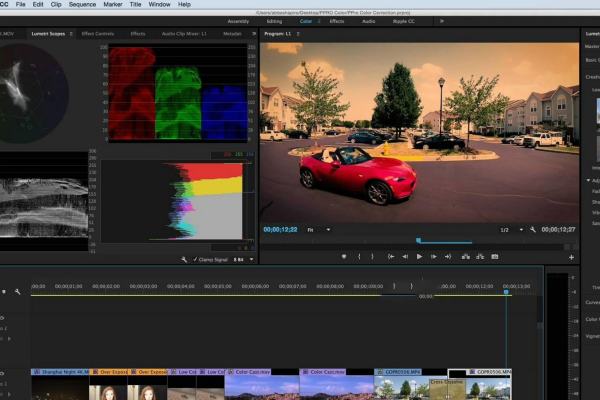600x400 pixels.
Task: Toggle the Clamp Signal checkbox
Action: (194, 259)
